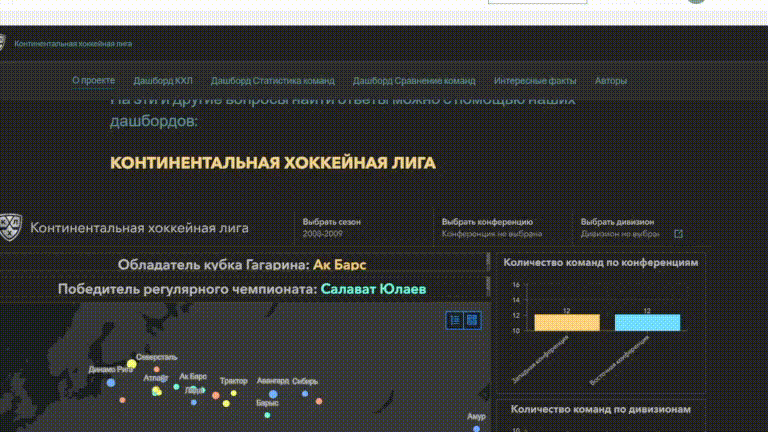Open the «Авторы» tab
This screenshot has height=432, width=768.
611,81
